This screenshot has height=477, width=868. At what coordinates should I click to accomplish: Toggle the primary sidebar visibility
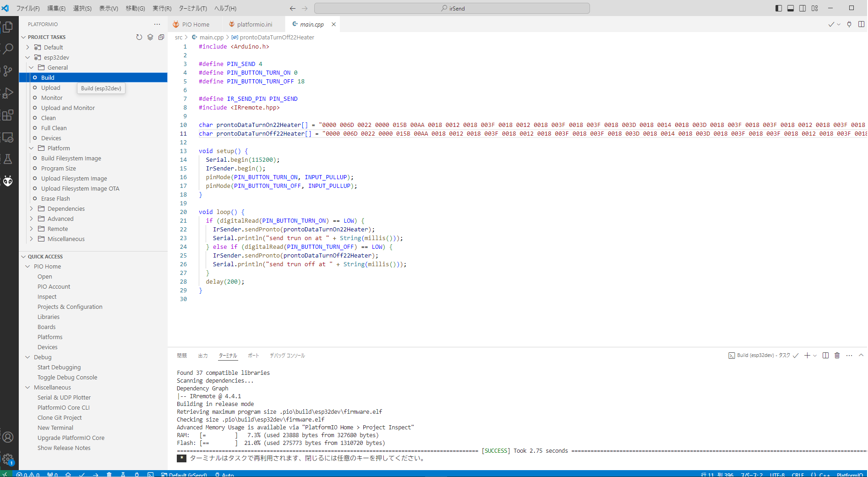tap(778, 8)
